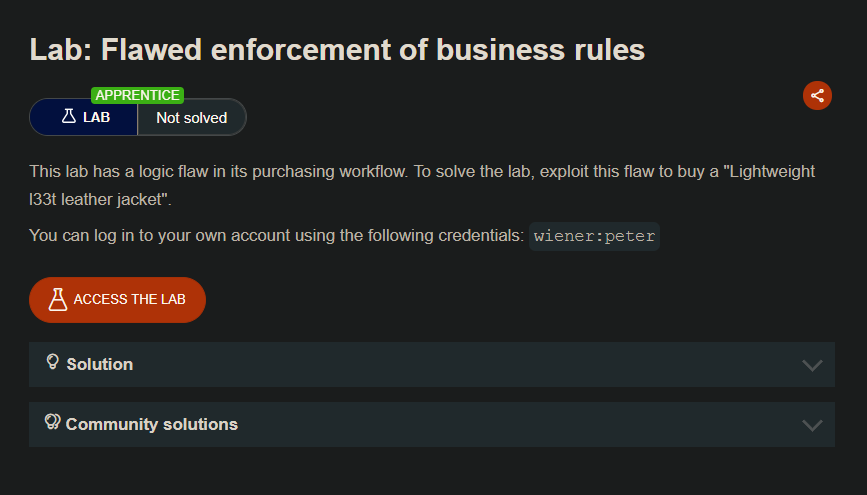This screenshot has width=867, height=495.
Task: Click the lightbulbs icon beside Community solutions
Action: click(53, 423)
